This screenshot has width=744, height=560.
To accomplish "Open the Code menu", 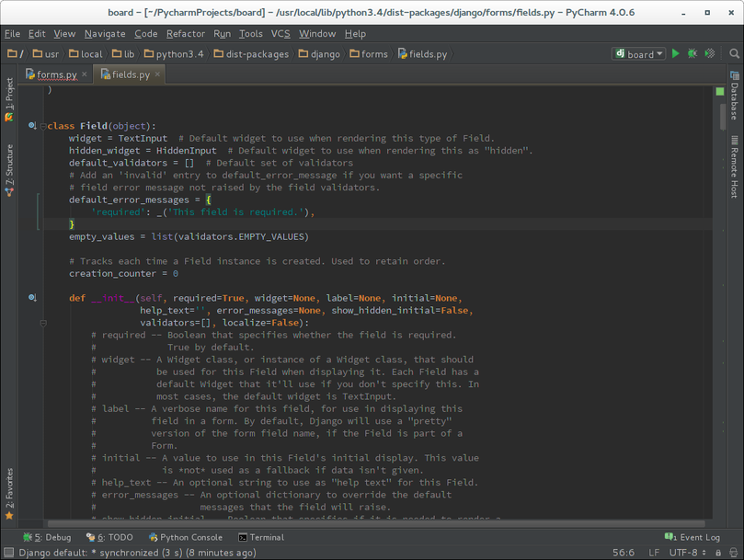I will click(145, 34).
